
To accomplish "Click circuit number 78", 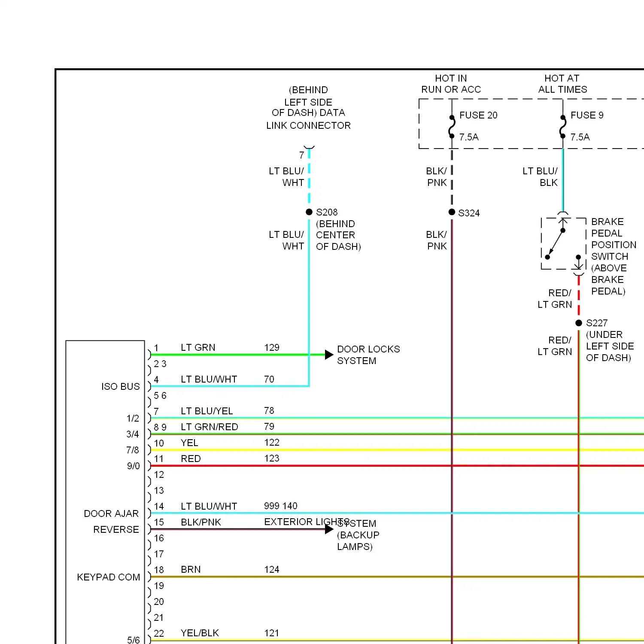I will coord(269,410).
